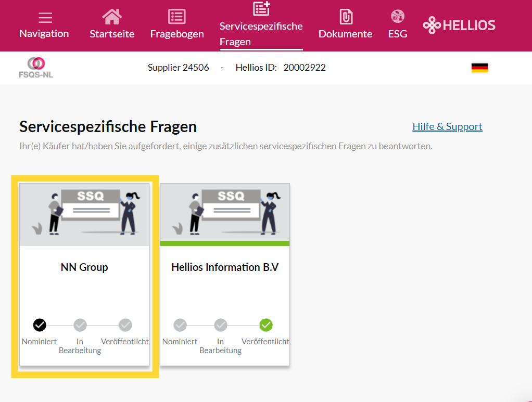Image resolution: width=532 pixels, height=402 pixels.
Task: Click NN Group's In Bearbeitung step circle
Action: click(x=80, y=325)
